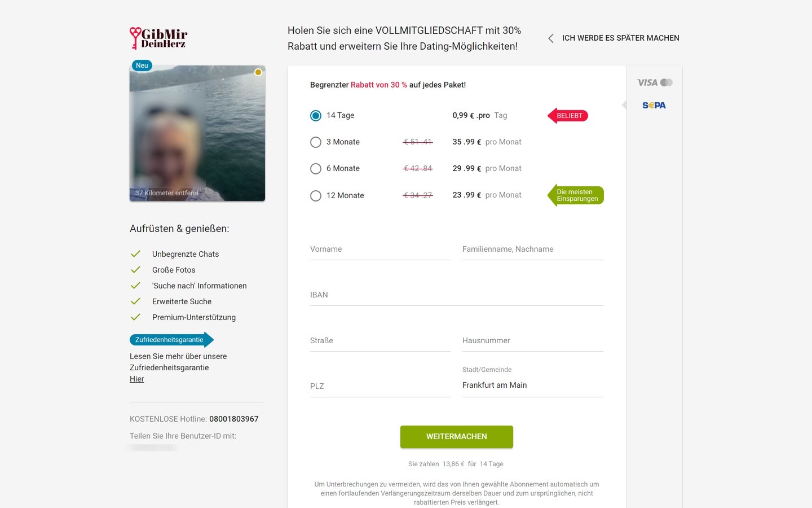Viewport: 812px width, 508px height.
Task: Click the back chevron arrow
Action: point(551,38)
